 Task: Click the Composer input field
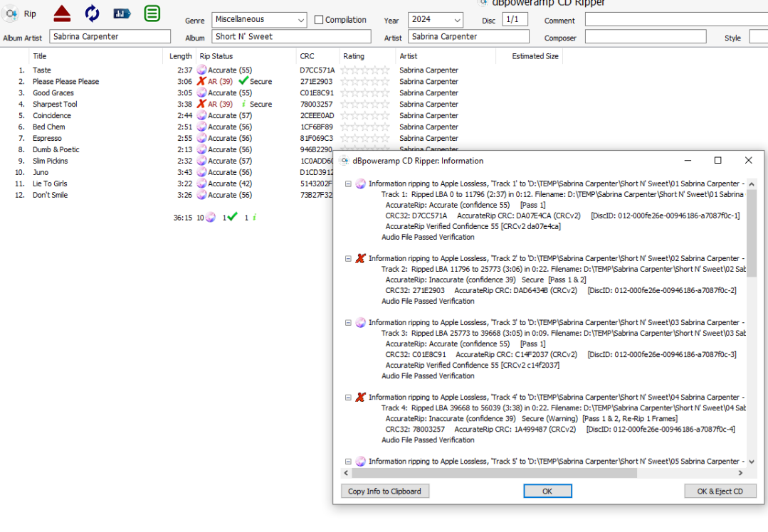646,37
